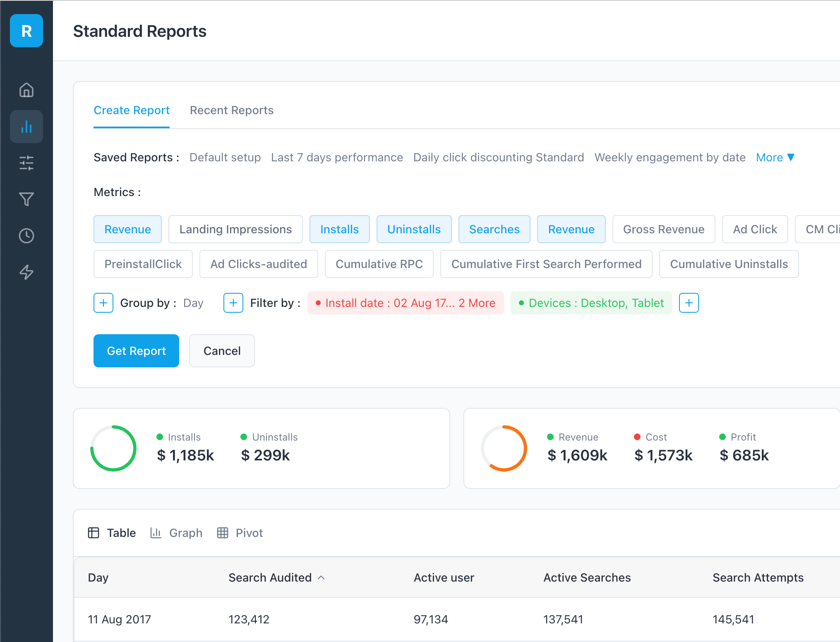
Task: Select the bar chart Reports sidebar icon
Action: coord(26,127)
